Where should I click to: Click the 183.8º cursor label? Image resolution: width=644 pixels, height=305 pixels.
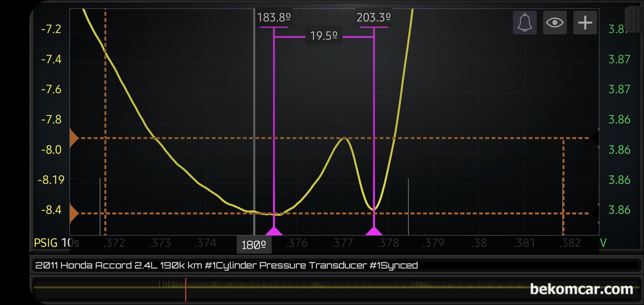tap(274, 18)
